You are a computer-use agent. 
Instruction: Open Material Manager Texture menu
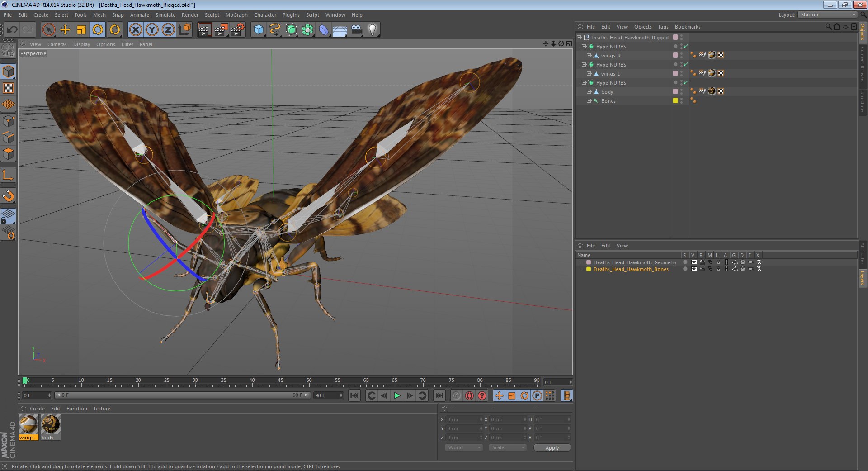[x=102, y=409]
